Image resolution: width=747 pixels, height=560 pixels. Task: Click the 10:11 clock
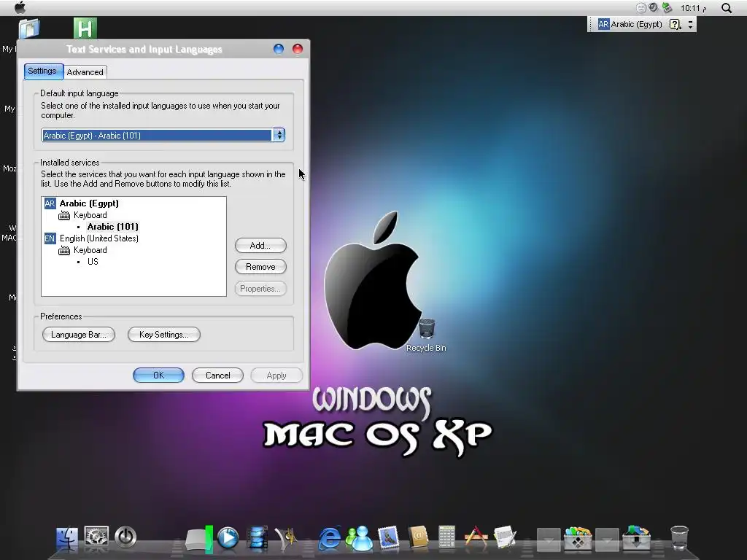click(x=693, y=8)
